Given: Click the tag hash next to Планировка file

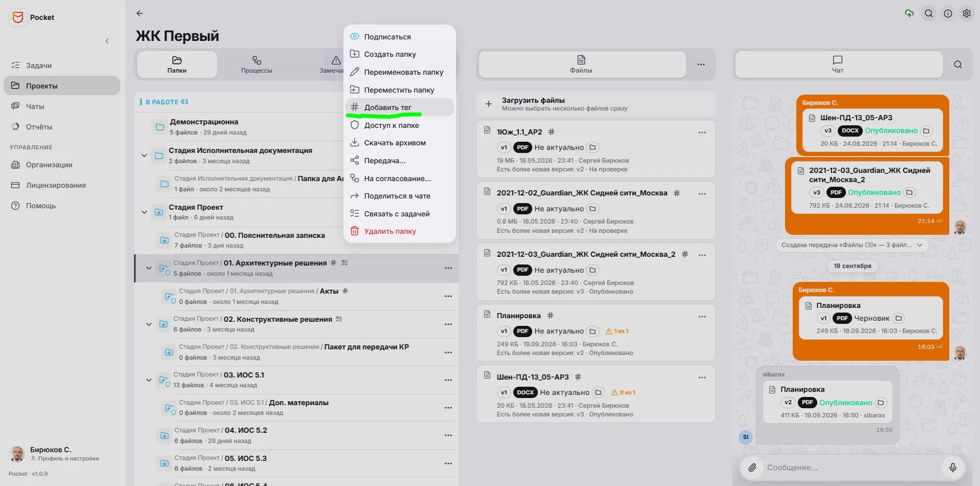Looking at the screenshot, I should (550, 316).
